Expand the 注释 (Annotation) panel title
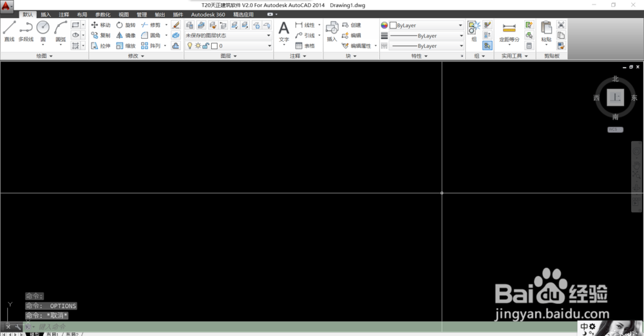Viewport: 644px width, 336px height. click(298, 56)
